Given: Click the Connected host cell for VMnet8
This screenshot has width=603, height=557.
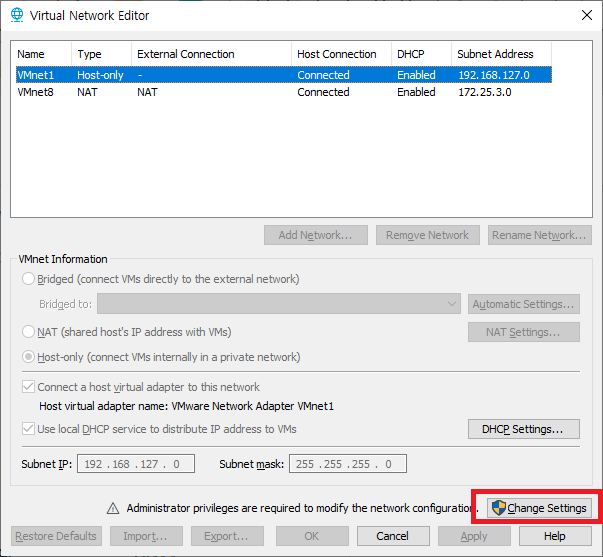Looking at the screenshot, I should [323, 92].
